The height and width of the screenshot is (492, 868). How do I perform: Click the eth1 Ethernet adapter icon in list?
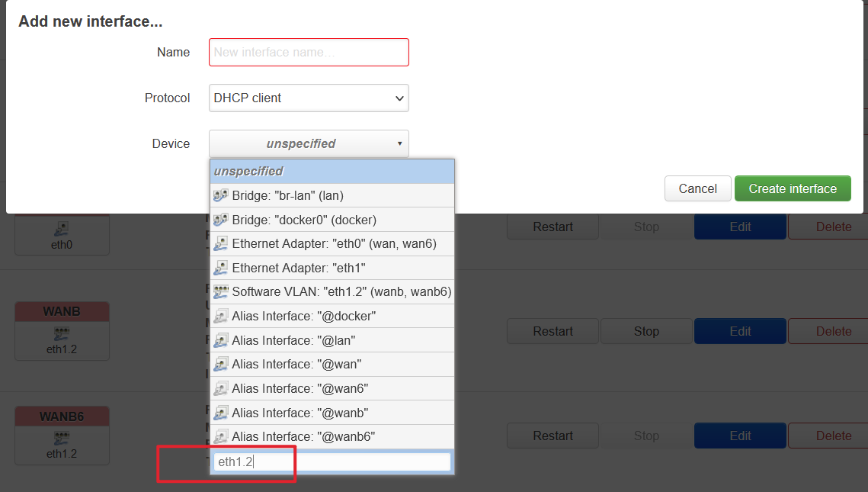tap(221, 269)
